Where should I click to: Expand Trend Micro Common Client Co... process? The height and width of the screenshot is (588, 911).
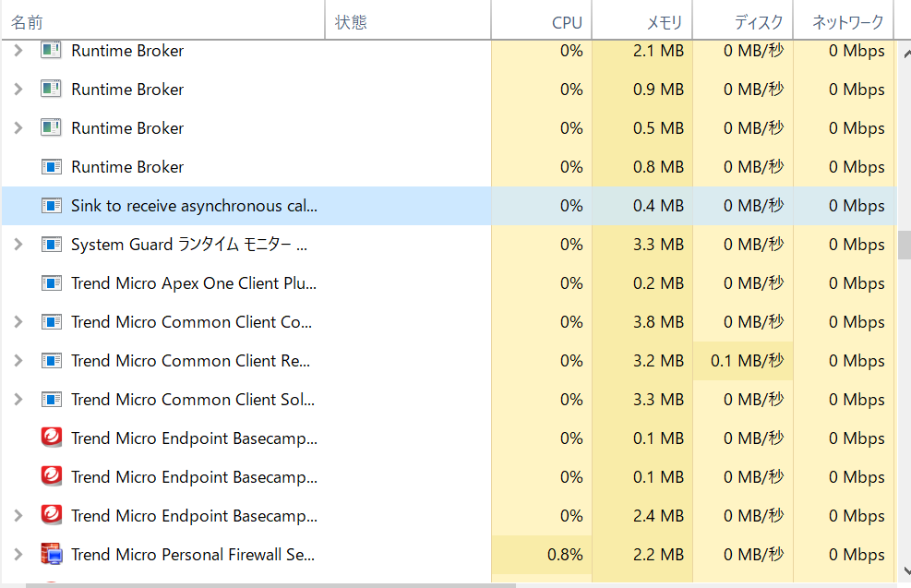18,322
